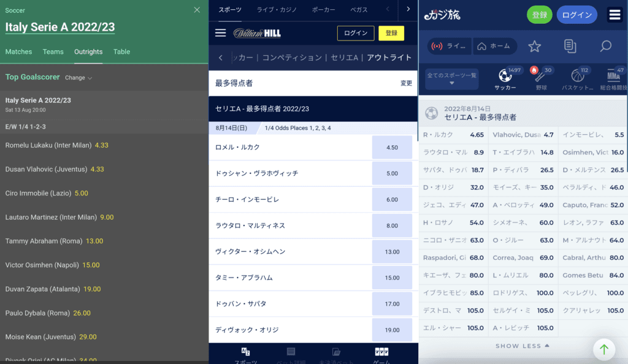
Task: Click the green scroll-to-top arrow button
Action: coord(604,349)
